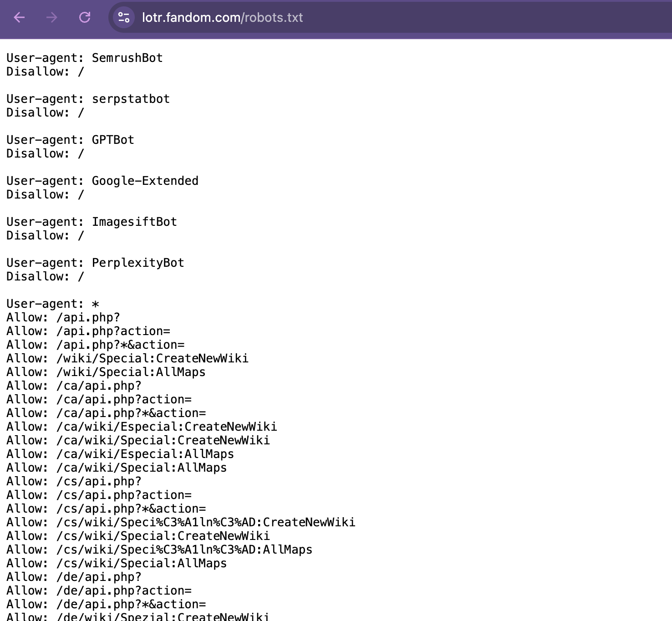Click the 'Allow: /cs/wiki/Special:AllMaps' line
672x621 pixels.
[117, 563]
